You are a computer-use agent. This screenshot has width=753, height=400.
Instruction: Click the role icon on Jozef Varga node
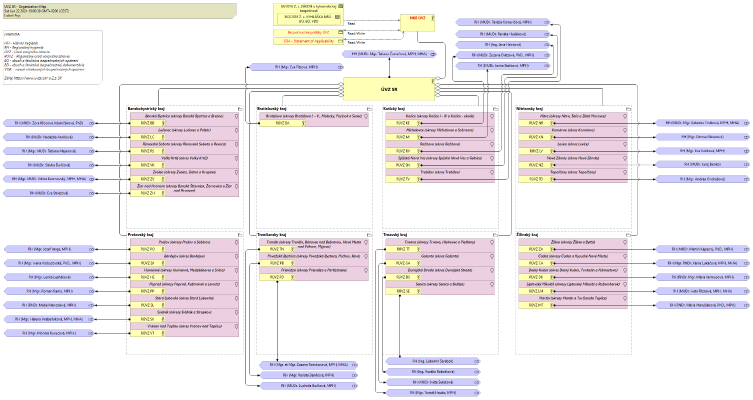pyautogui.click(x=91, y=249)
